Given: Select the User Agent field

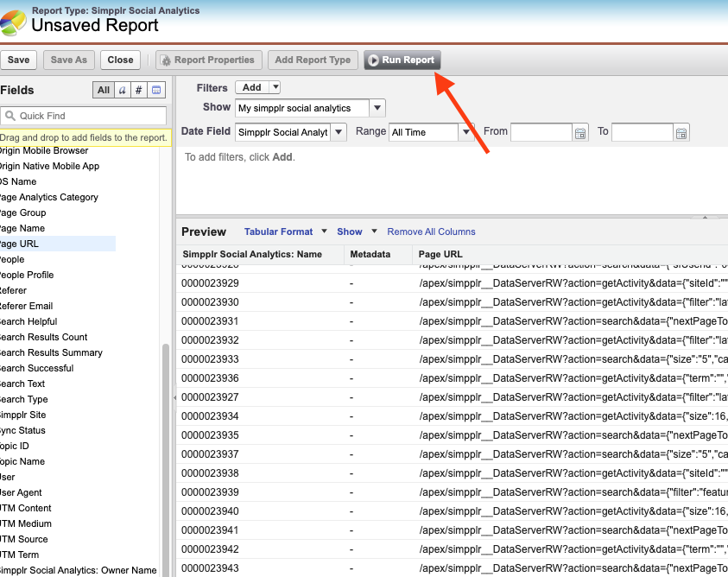Looking at the screenshot, I should (21, 493).
